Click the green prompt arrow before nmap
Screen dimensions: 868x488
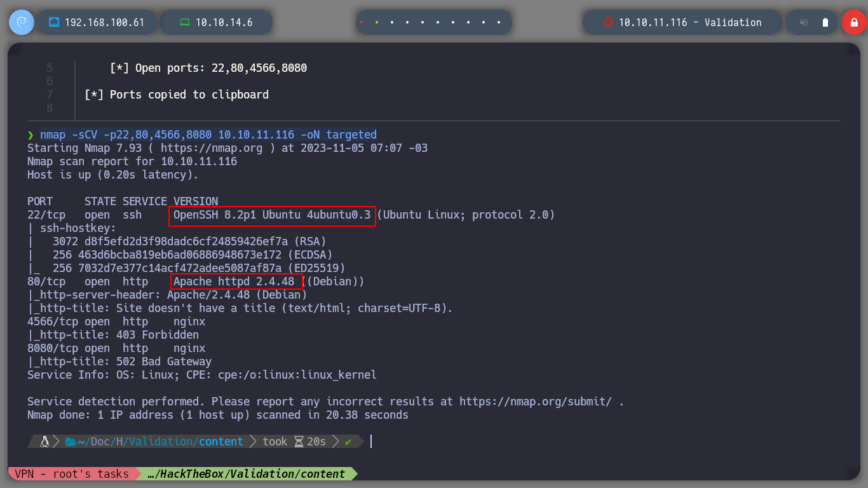pyautogui.click(x=31, y=135)
